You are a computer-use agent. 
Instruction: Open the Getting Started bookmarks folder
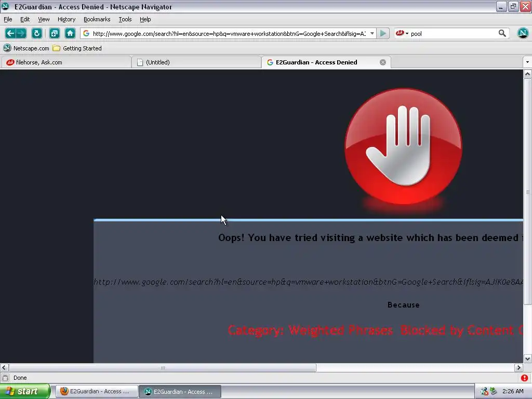(x=77, y=48)
